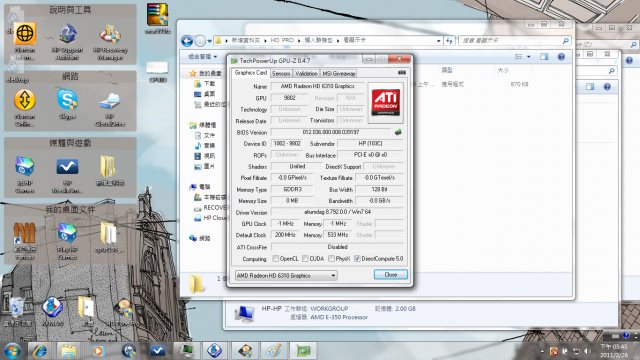Image resolution: width=640 pixels, height=360 pixels.
Task: Click the HP logo taskbar icon
Action: click(x=129, y=351)
